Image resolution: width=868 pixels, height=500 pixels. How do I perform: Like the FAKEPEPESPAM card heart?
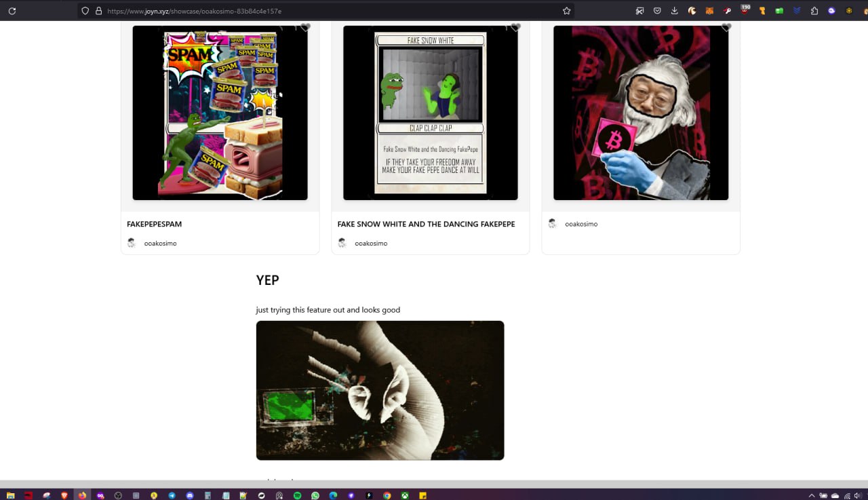pyautogui.click(x=305, y=27)
